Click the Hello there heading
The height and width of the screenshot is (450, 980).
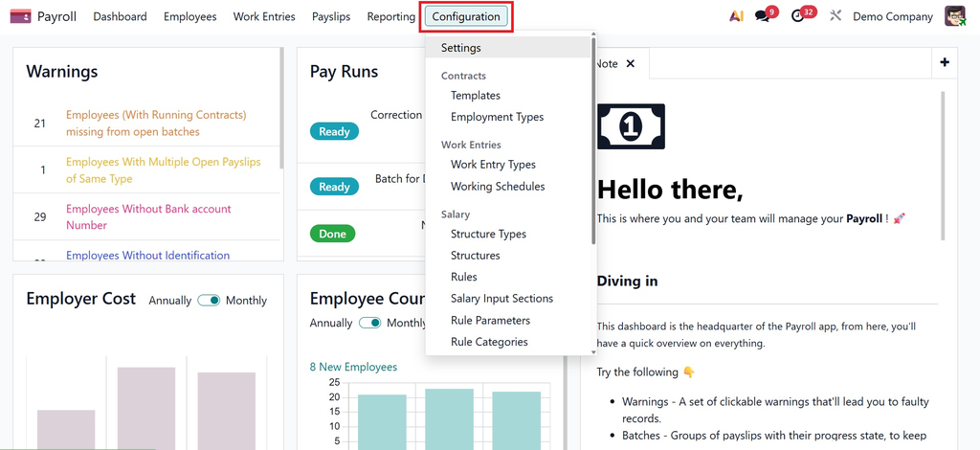670,190
